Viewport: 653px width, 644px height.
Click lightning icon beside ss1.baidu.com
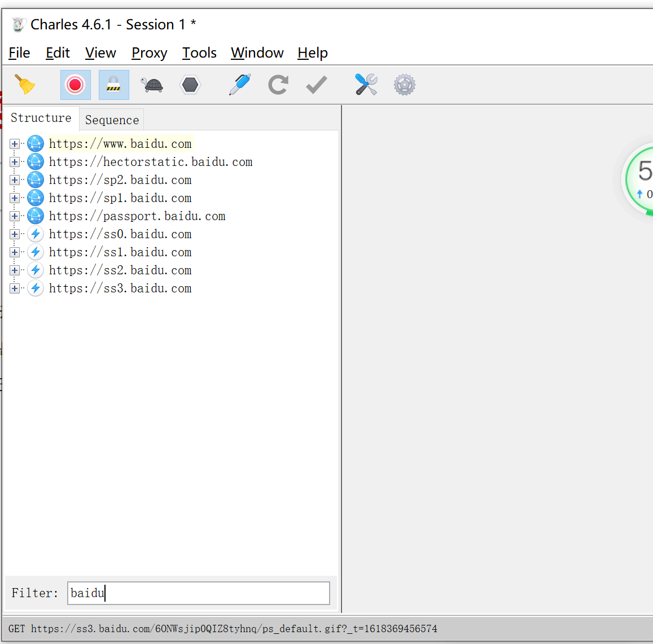36,252
